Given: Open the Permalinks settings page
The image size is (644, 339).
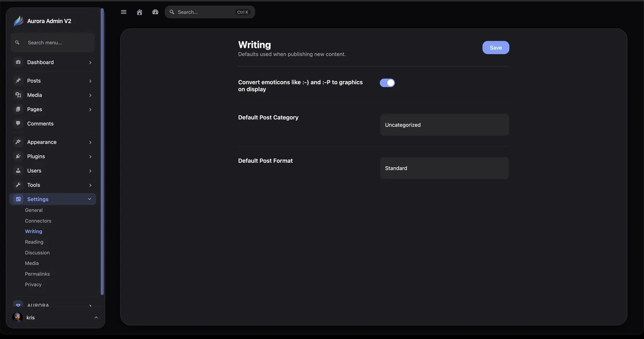Looking at the screenshot, I should click(37, 274).
